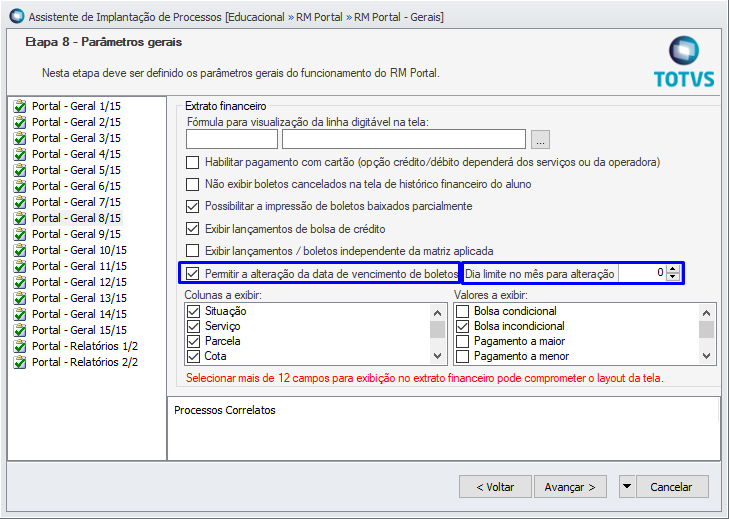
Task: Click the Portal - Relatórios 2/2 step icon
Action: [x=19, y=362]
